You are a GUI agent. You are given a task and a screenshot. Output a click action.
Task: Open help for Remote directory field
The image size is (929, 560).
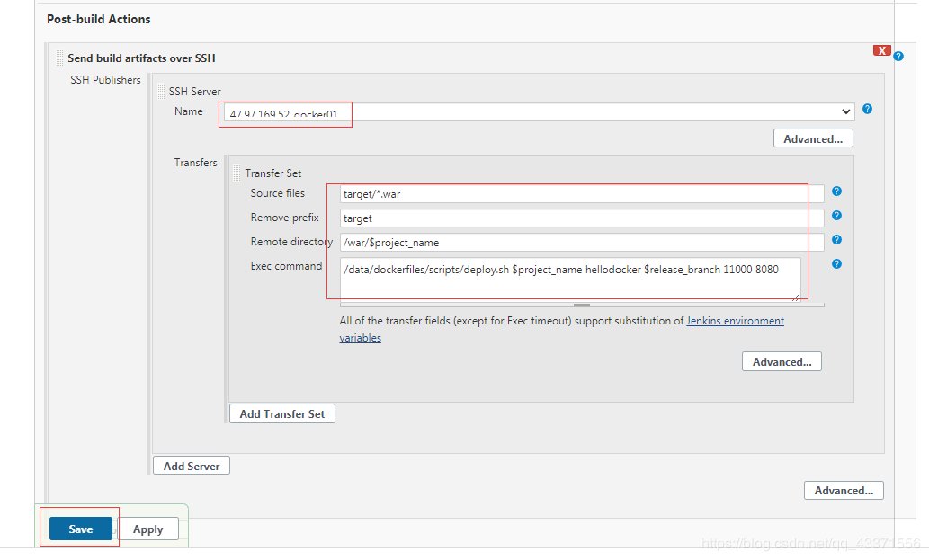(836, 240)
